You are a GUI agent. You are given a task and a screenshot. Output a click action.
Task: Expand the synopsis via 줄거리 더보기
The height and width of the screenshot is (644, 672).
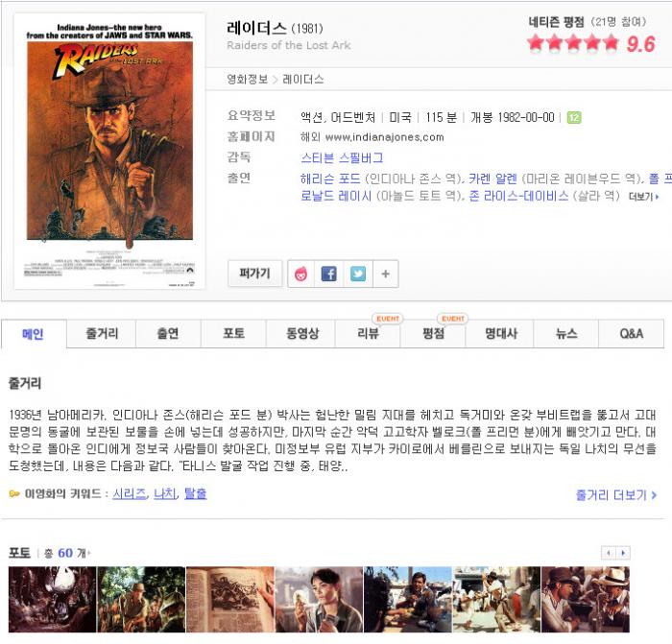(x=616, y=495)
